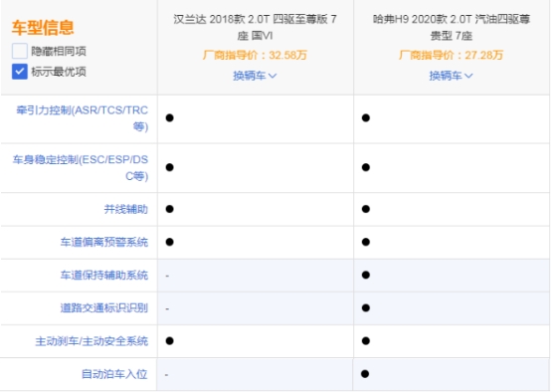Click the 哈弗H9 2020款 model title

coord(452,27)
